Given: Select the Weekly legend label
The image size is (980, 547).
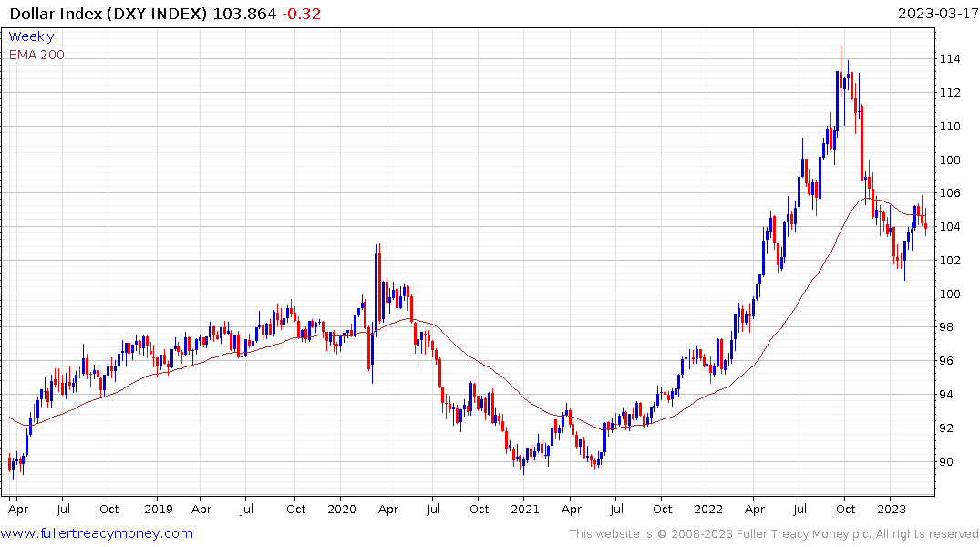Looking at the screenshot, I should coord(31,36).
